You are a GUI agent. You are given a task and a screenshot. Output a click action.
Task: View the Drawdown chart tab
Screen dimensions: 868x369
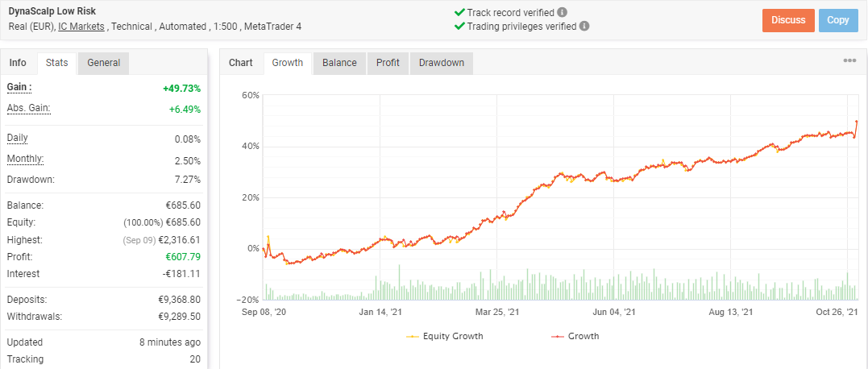point(441,63)
